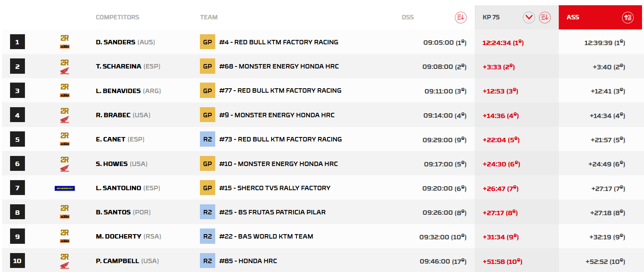Click the R2 badge for BS Frutas team
The height and width of the screenshot is (272, 644).
point(208,212)
